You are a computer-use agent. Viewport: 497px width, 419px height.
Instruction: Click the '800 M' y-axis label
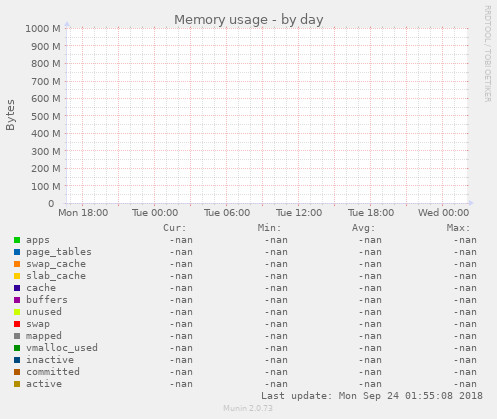[x=46, y=64]
